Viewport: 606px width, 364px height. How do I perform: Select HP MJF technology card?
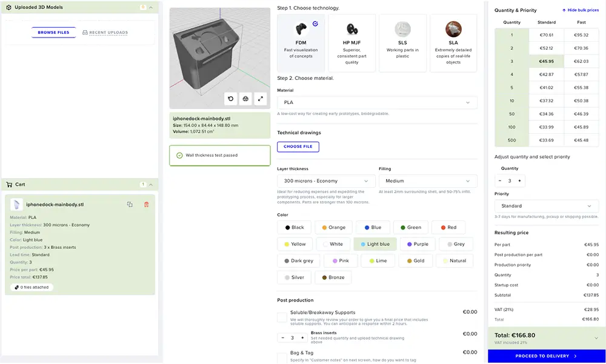pyautogui.click(x=351, y=43)
